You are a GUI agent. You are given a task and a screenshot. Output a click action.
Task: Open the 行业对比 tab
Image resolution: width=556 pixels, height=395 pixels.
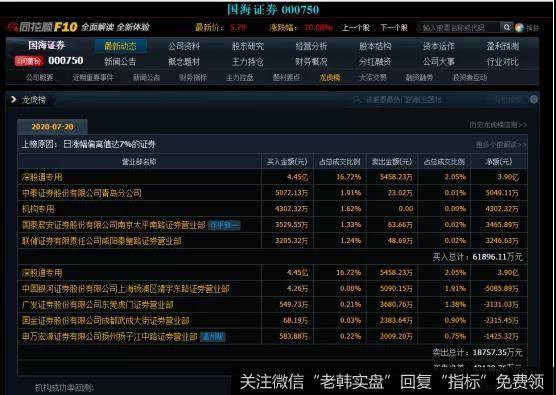pos(502,62)
